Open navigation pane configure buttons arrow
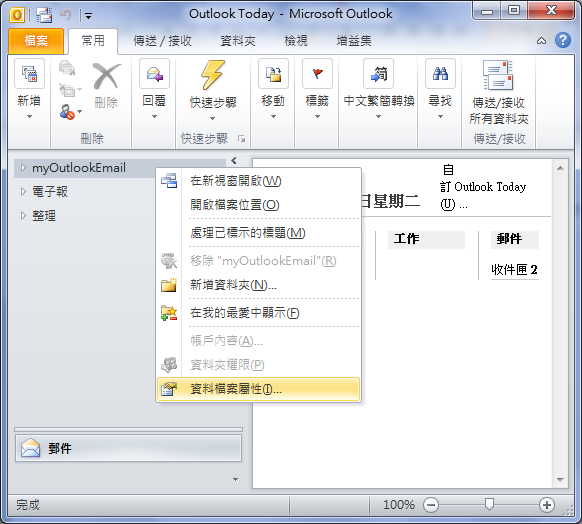Image resolution: width=582 pixels, height=524 pixels. pos(235,479)
